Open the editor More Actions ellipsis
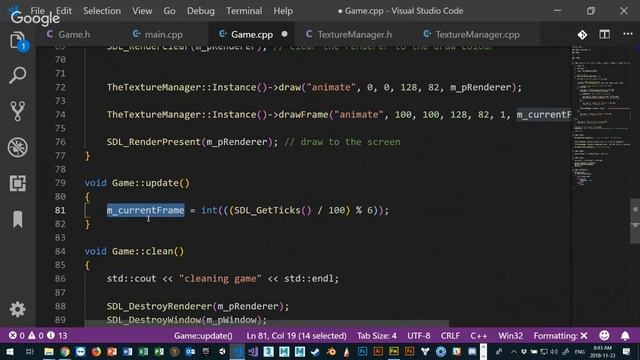This screenshot has height=360, width=640. click(x=628, y=34)
